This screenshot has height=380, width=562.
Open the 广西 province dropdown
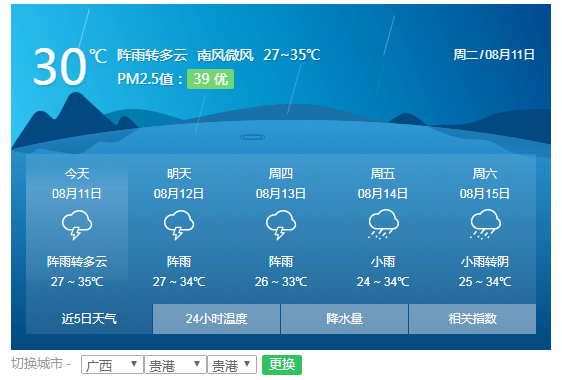[x=112, y=365]
